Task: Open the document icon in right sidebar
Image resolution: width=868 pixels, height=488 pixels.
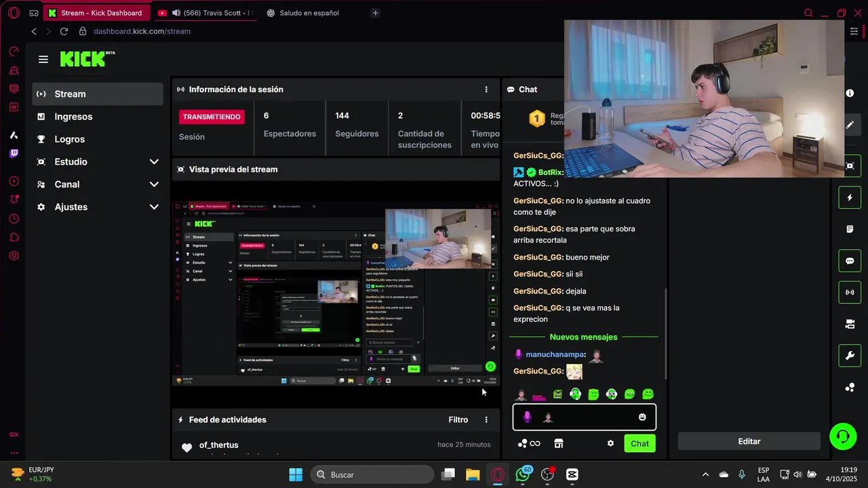Action: tap(850, 229)
